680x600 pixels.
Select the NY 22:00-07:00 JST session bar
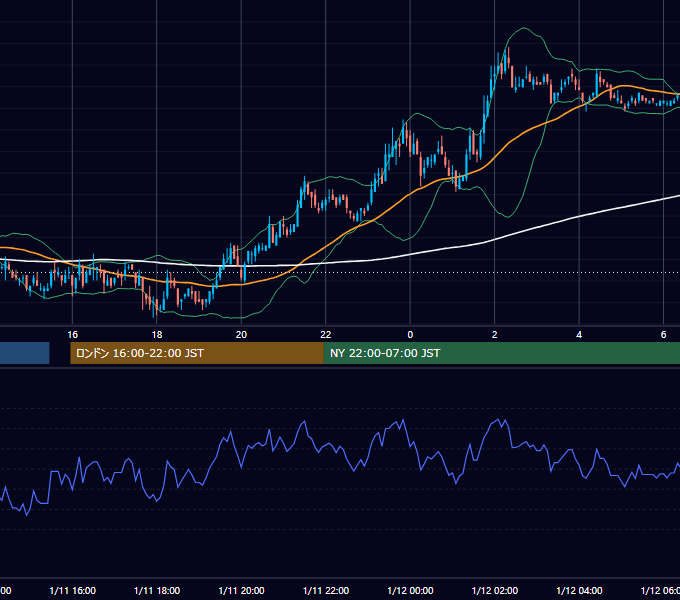(502, 353)
